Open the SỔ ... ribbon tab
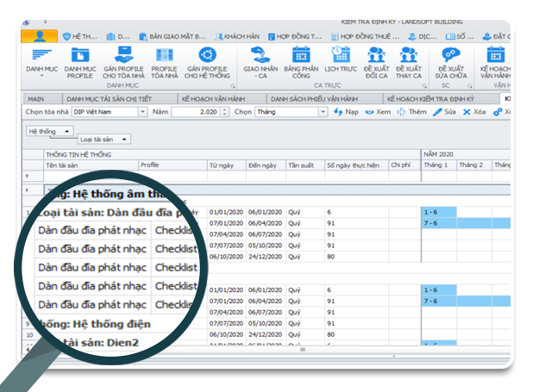Screen dimensions: 533x392 coord(460,36)
